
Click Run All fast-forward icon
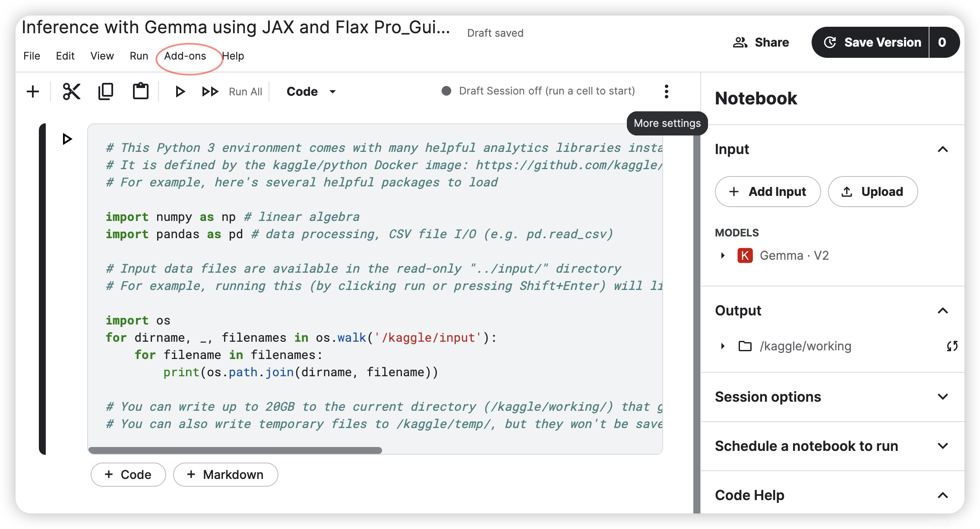click(x=210, y=91)
